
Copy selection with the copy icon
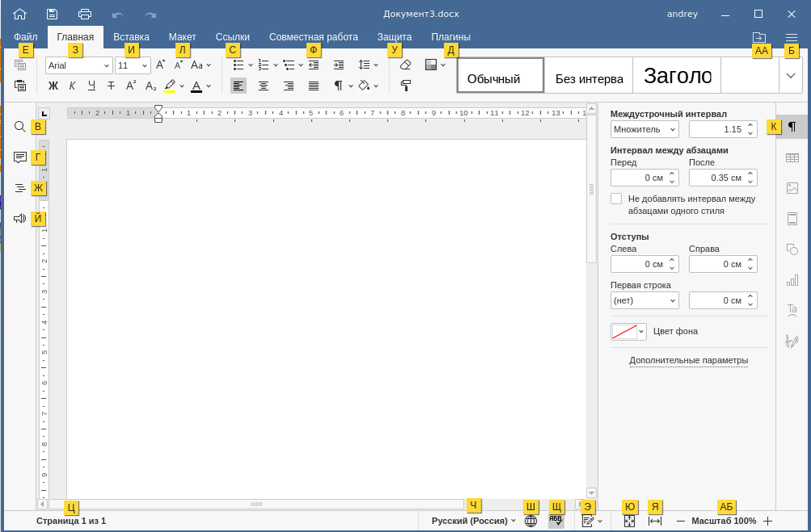(x=20, y=65)
